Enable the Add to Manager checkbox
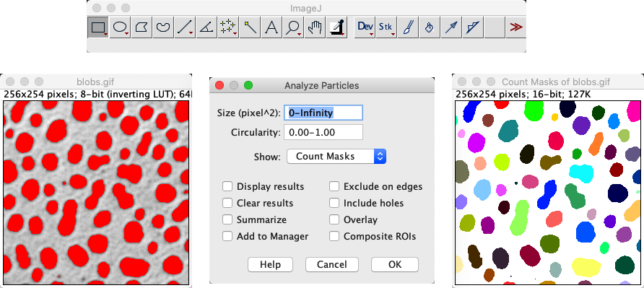Image resolution: width=644 pixels, height=288 pixels. pyautogui.click(x=227, y=236)
